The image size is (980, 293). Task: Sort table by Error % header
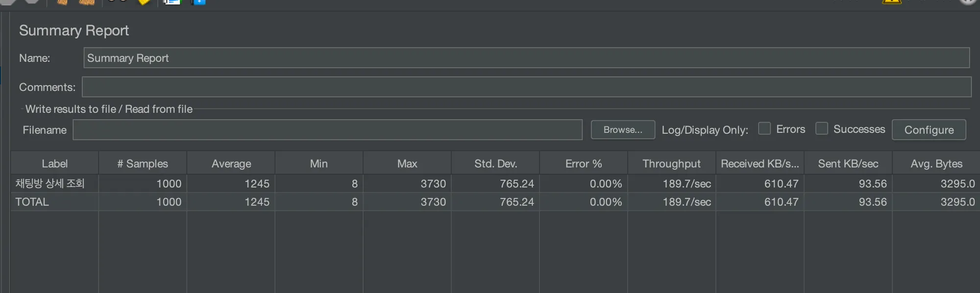[583, 163]
